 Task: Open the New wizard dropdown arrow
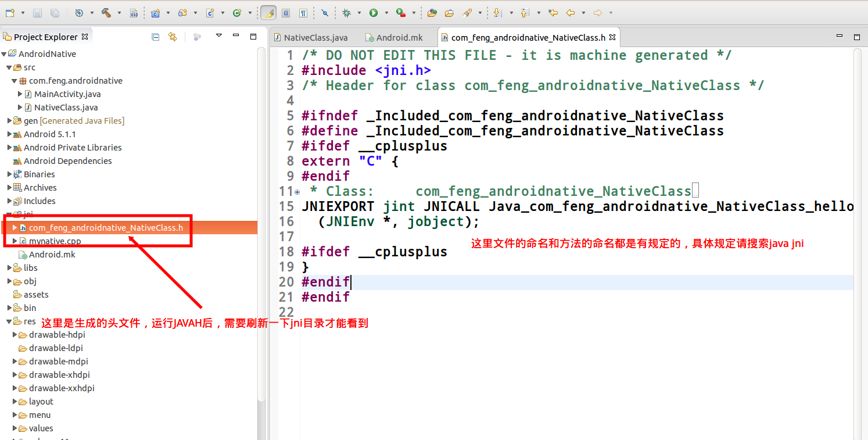[x=23, y=12]
